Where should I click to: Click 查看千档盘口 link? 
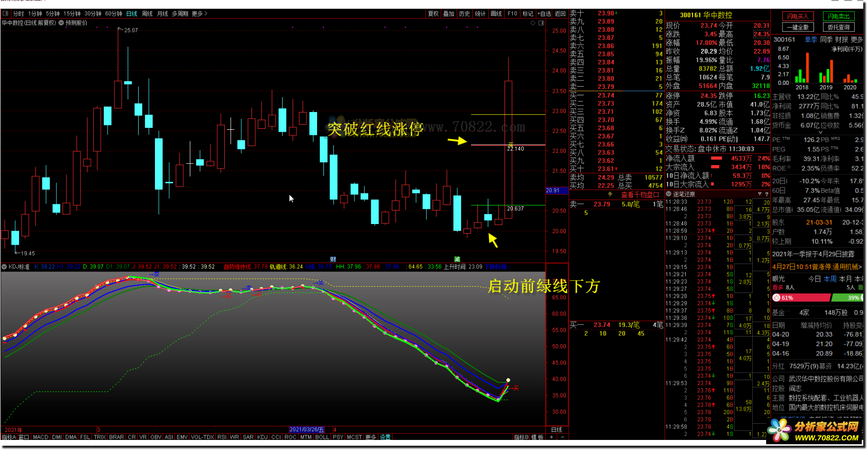(x=640, y=195)
